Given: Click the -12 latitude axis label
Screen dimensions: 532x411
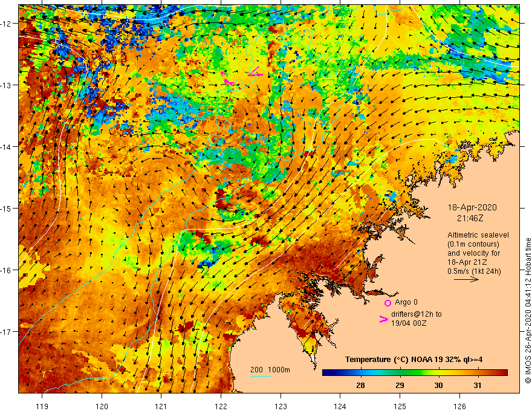Looking at the screenshot, I should click(x=7, y=24).
